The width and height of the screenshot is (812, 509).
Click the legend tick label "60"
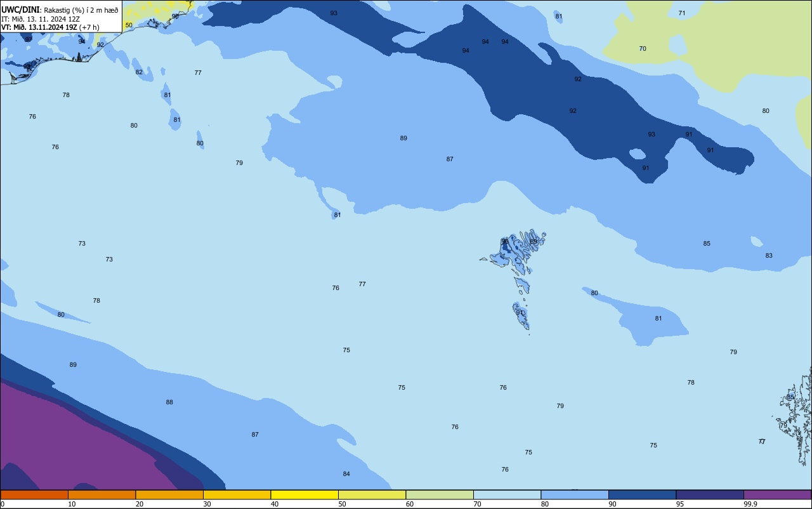[410, 504]
